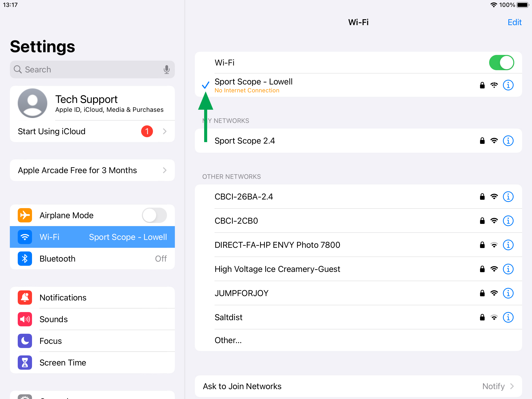This screenshot has width=532, height=399.
Task: Open info for Sport Scope - Lowell network
Action: pos(508,85)
